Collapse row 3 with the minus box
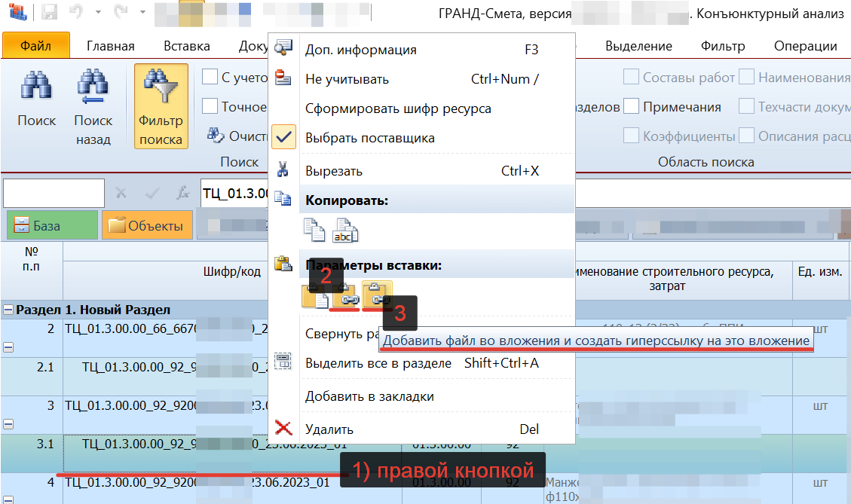The height and width of the screenshot is (504, 851). click(x=8, y=424)
